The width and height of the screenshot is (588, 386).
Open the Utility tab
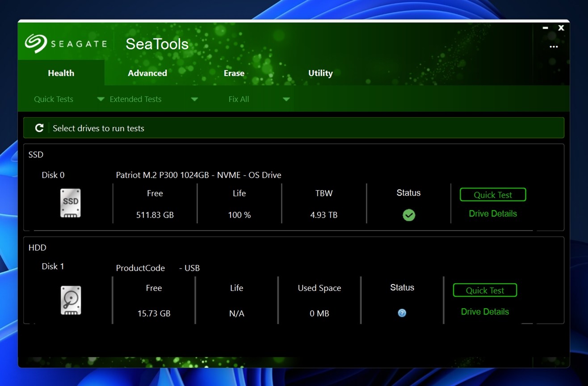coord(320,73)
